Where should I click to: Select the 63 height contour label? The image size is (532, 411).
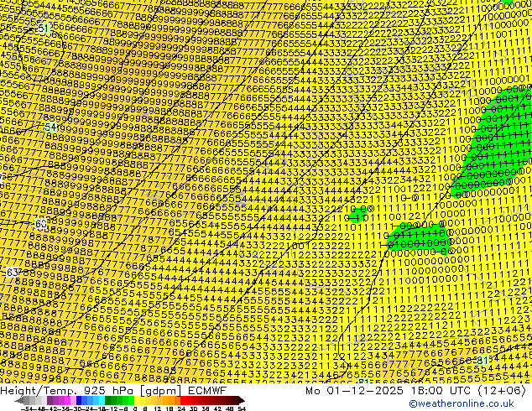click(x=13, y=273)
